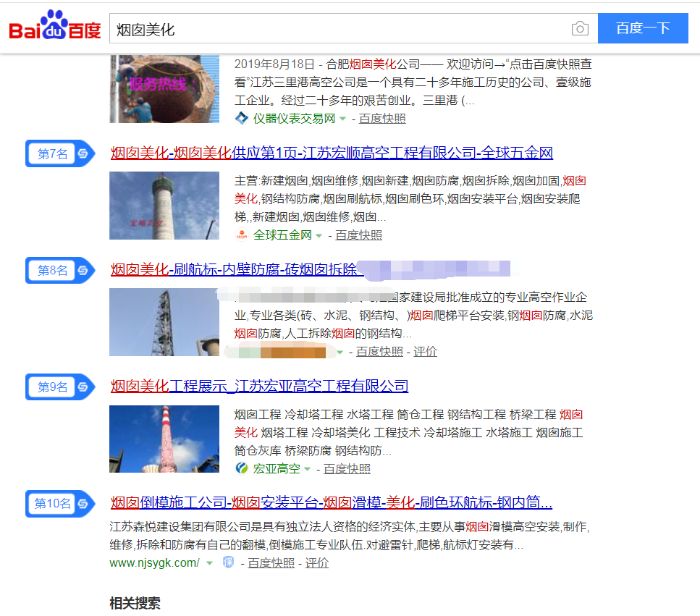Open steel tower thumbnail of 8th result

click(x=164, y=322)
